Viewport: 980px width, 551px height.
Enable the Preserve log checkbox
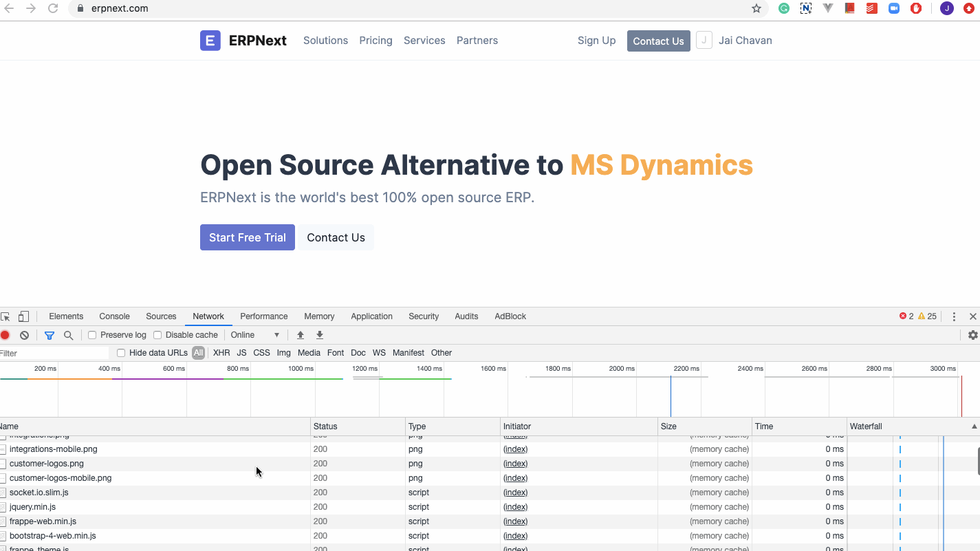tap(92, 335)
